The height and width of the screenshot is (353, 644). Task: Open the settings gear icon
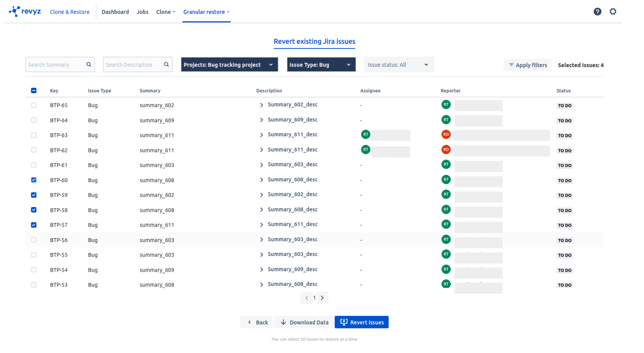tap(613, 12)
